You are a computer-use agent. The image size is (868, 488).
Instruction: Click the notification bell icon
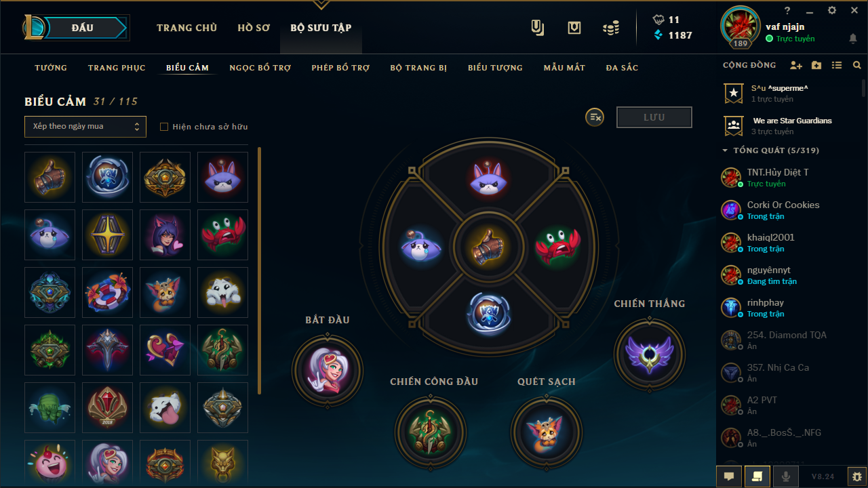tap(853, 39)
